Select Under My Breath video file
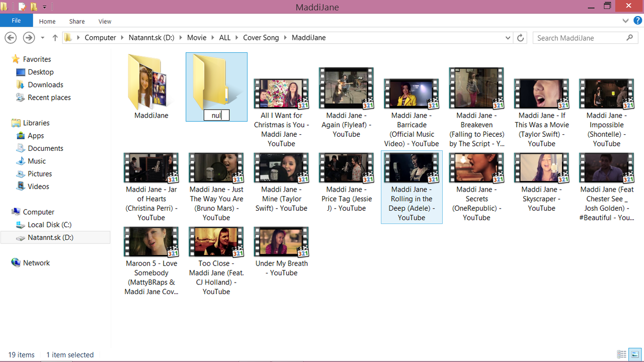This screenshot has height=362, width=644. pos(281,251)
